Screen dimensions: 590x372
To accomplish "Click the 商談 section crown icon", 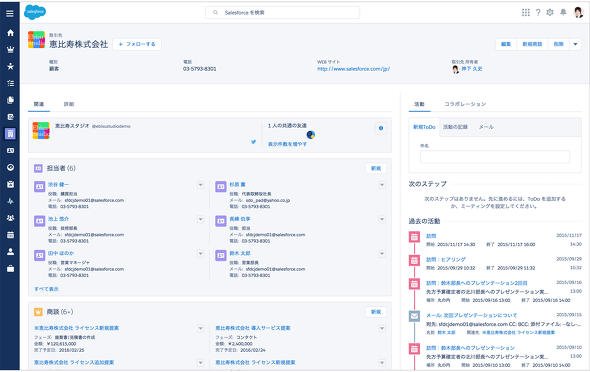I will 38,312.
